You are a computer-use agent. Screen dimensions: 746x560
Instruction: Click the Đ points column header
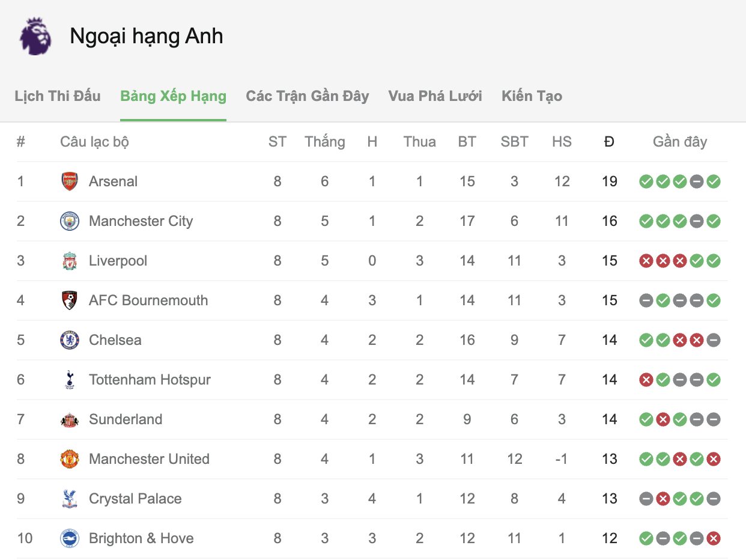click(x=609, y=142)
